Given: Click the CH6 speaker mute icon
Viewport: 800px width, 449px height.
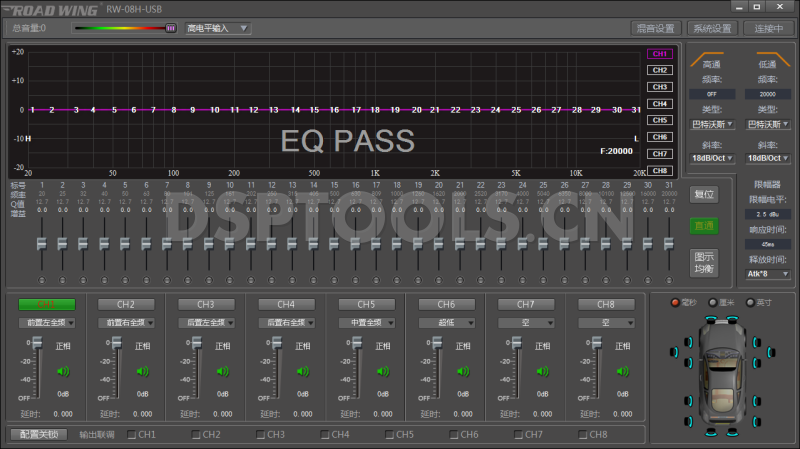Looking at the screenshot, I should point(462,371).
